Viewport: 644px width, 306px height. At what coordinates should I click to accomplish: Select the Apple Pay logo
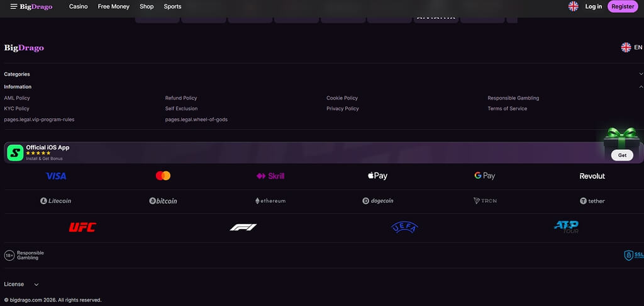coord(377,176)
